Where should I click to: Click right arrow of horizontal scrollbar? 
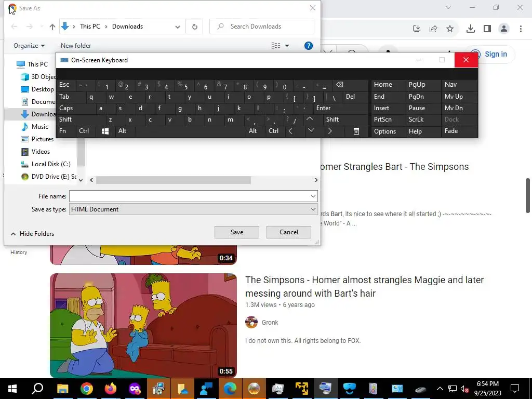[x=316, y=180]
